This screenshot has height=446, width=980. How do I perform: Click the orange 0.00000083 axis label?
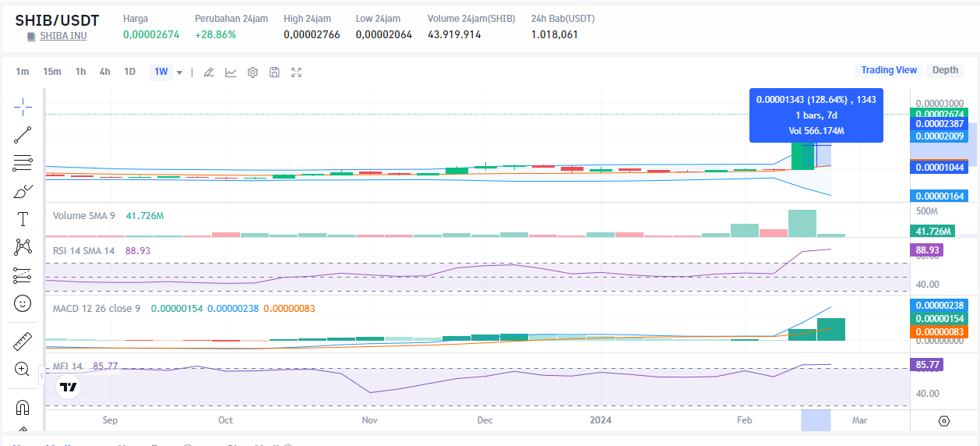939,332
